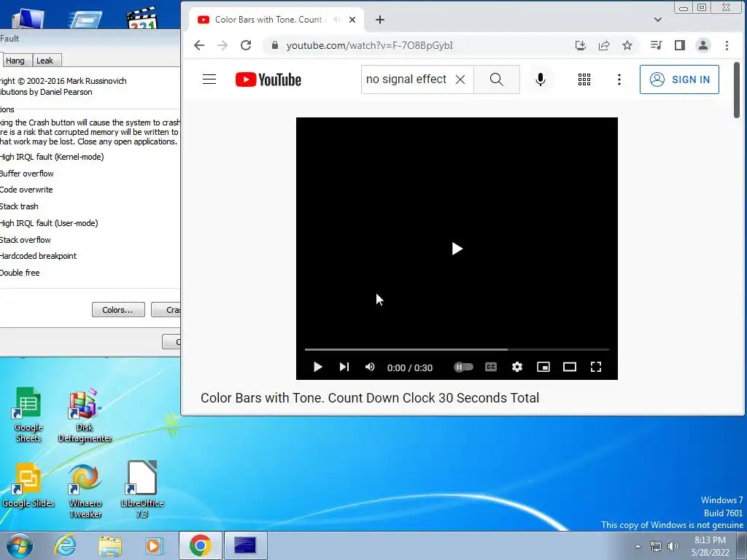747x560 pixels.
Task: Toggle closed captions CC
Action: 491,367
